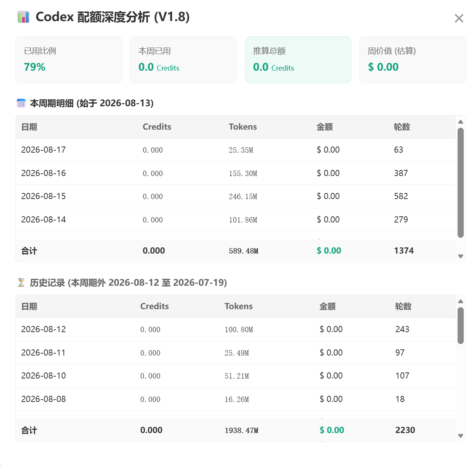Select the 已用比例 79% card
Image resolution: width=476 pixels, height=466 pixels.
coord(69,60)
